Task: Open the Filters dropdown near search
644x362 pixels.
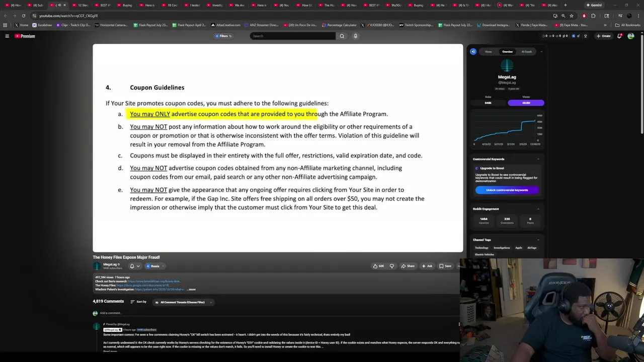Action: point(223,36)
